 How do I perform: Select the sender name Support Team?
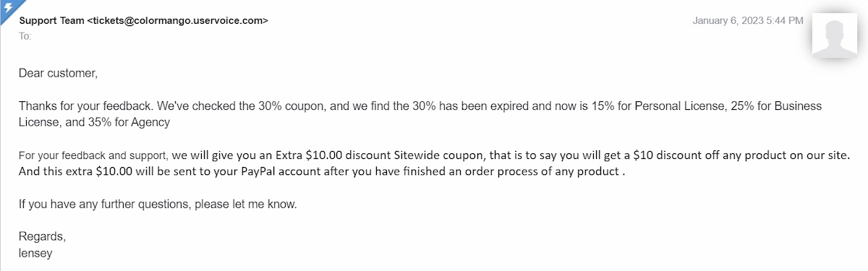point(51,21)
